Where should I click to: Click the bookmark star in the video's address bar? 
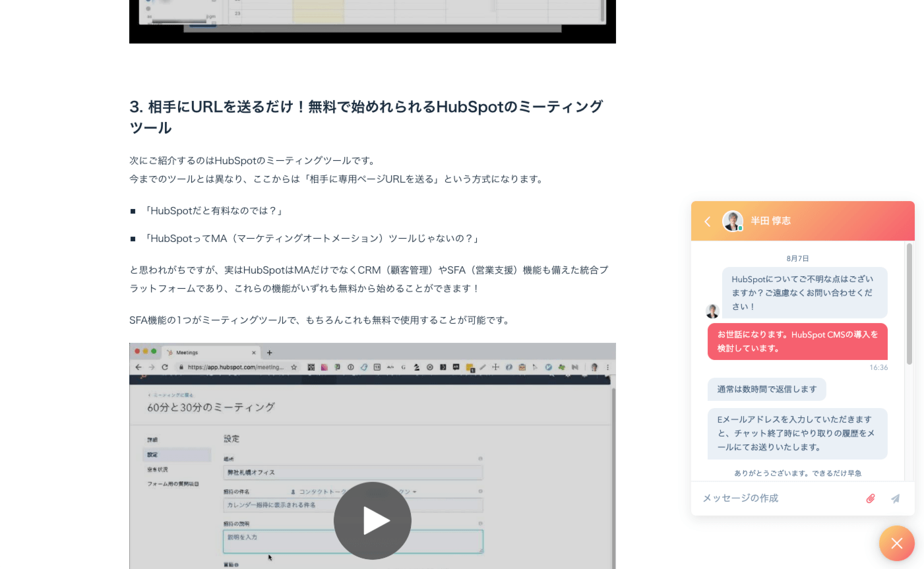click(294, 367)
